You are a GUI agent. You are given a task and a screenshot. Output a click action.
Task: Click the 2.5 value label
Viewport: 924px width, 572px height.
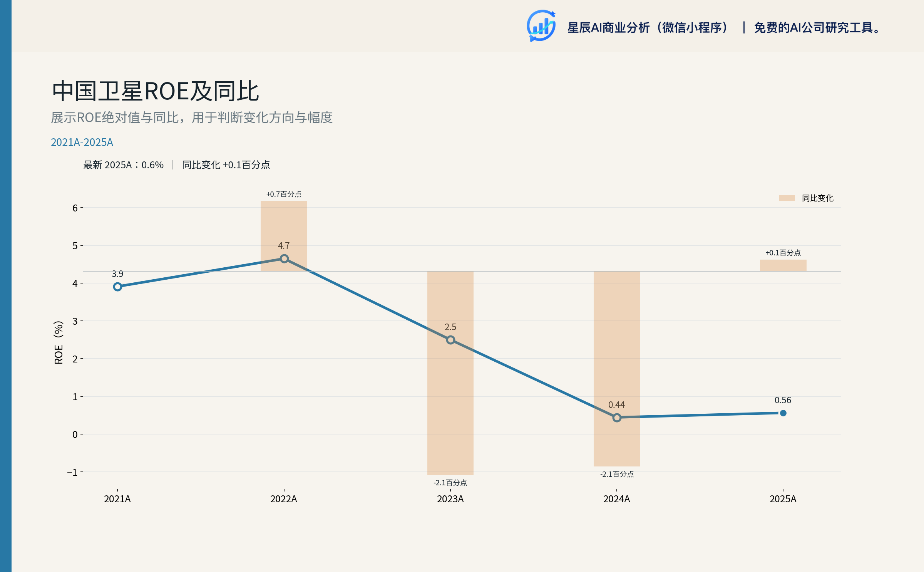pyautogui.click(x=450, y=327)
